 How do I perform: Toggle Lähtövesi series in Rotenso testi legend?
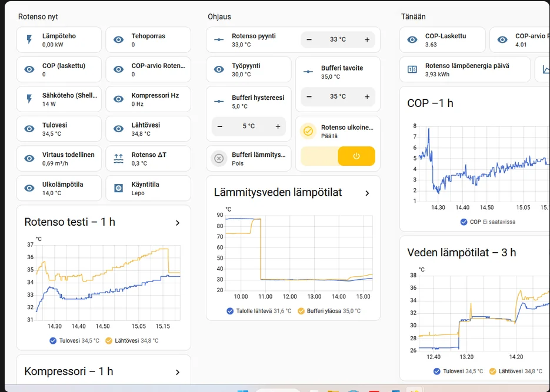pos(109,340)
